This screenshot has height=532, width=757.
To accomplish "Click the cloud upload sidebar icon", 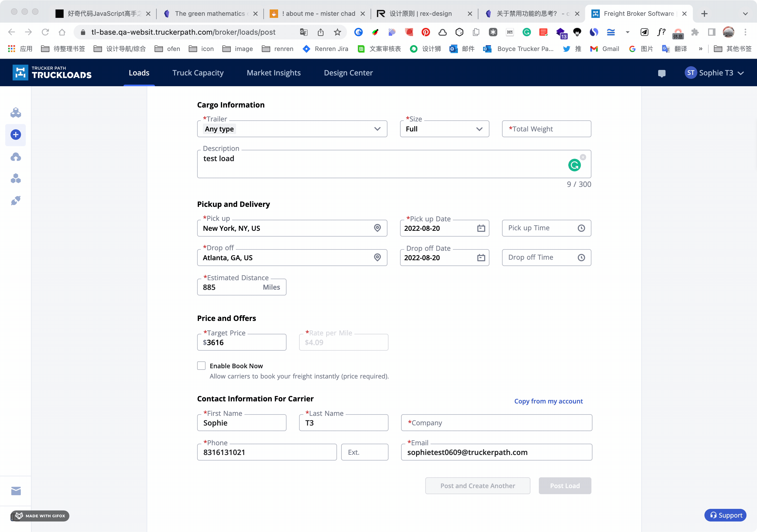I will (x=16, y=157).
